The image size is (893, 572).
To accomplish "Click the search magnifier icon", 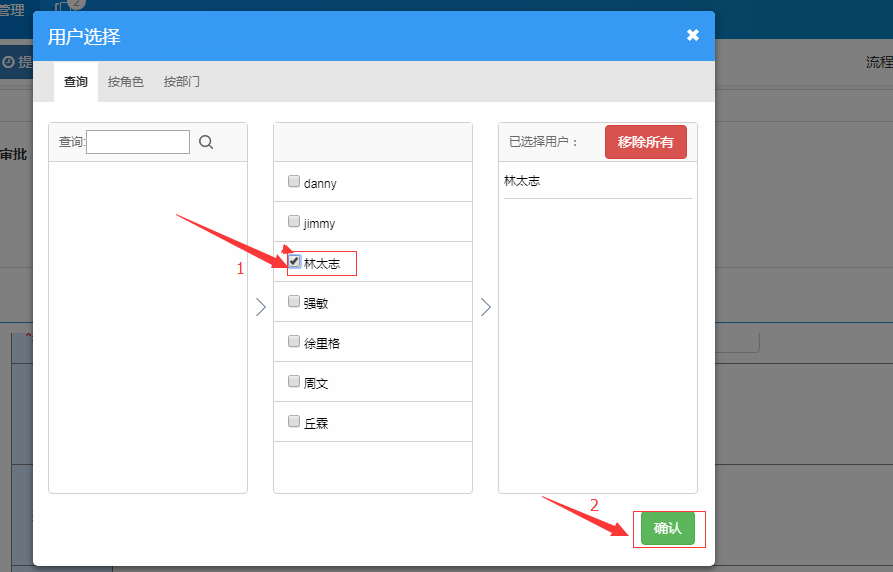I will coord(206,142).
